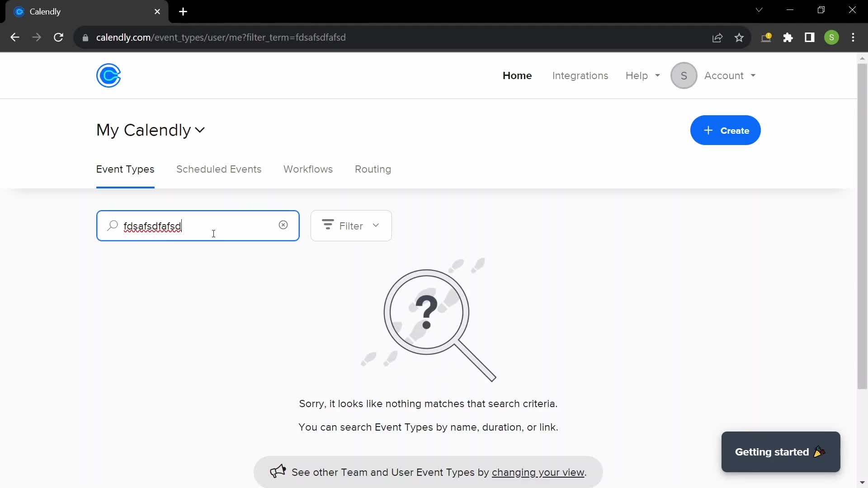Click the extensions puzzle piece icon

coord(789,37)
